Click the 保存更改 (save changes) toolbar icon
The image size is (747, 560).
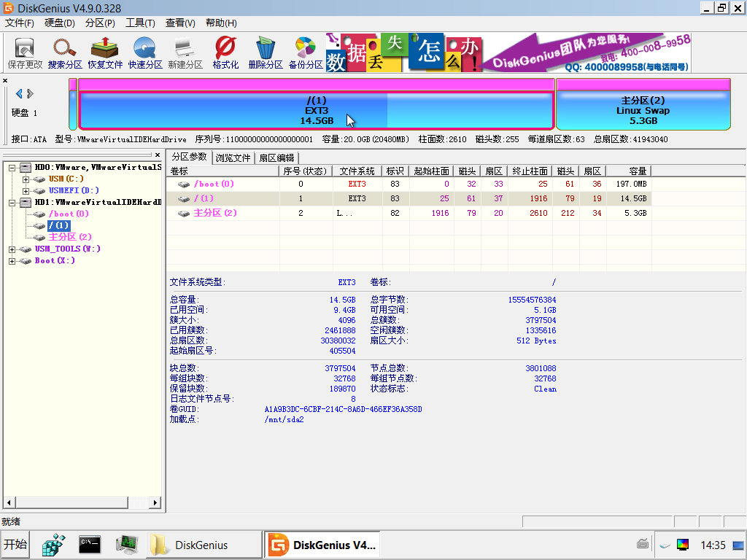coord(25,52)
